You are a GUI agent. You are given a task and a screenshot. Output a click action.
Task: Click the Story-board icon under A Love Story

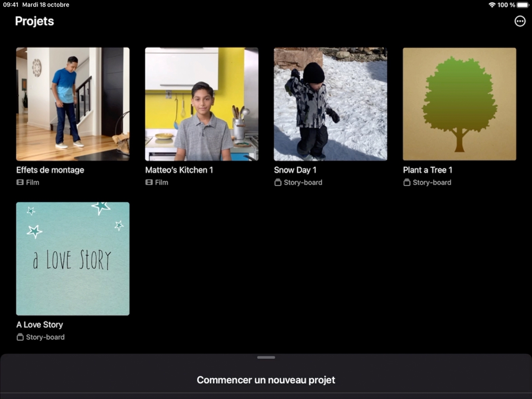20,337
